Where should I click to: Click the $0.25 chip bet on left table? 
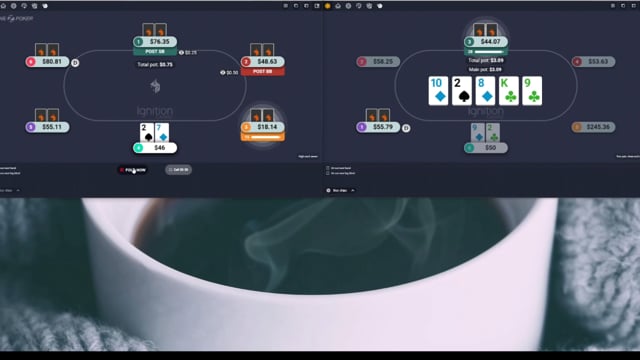(x=188, y=52)
